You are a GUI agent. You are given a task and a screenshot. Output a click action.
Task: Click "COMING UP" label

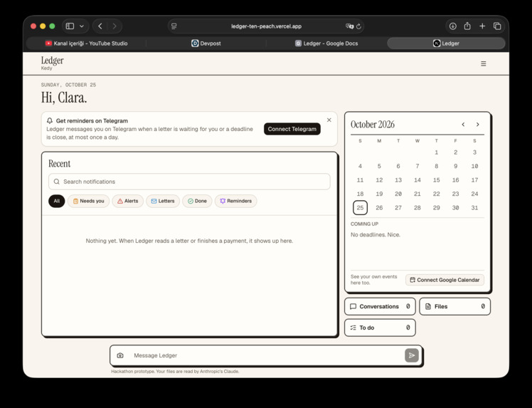(x=364, y=224)
